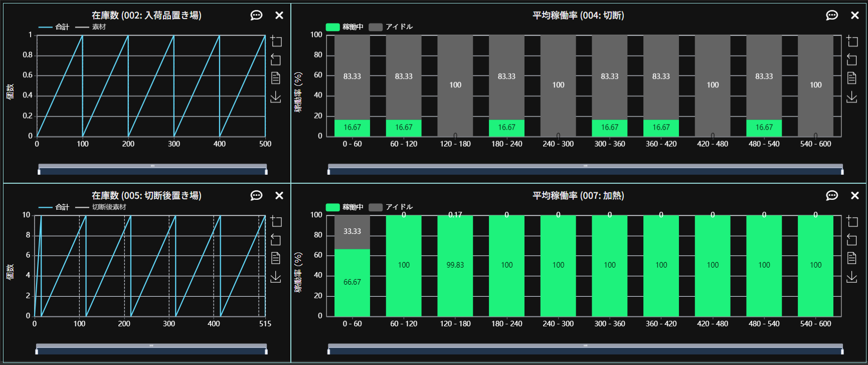
Task: Show data view of 平均稼働率 (004: 切断) chart
Action: [x=851, y=78]
